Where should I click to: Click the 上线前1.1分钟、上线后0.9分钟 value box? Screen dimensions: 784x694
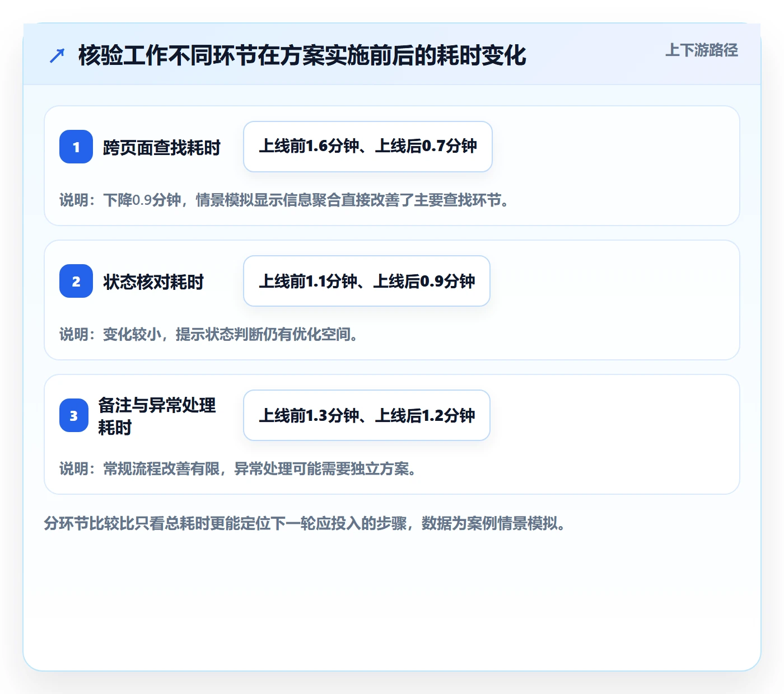(x=367, y=281)
